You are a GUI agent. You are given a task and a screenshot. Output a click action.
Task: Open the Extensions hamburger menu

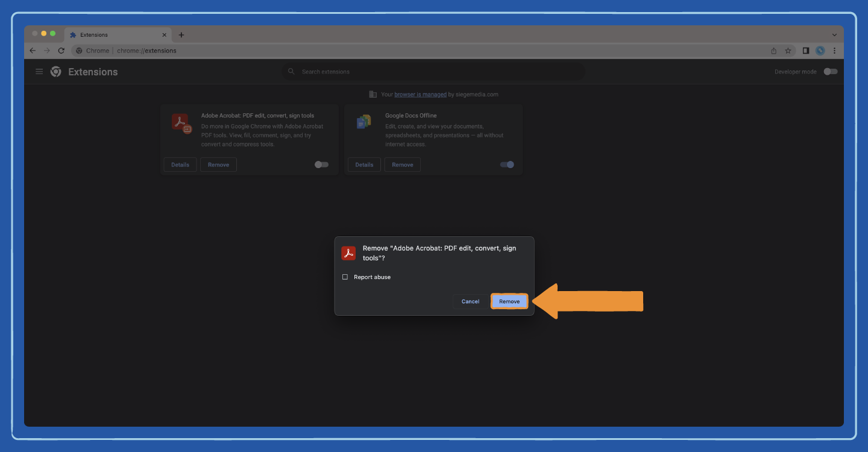click(39, 71)
